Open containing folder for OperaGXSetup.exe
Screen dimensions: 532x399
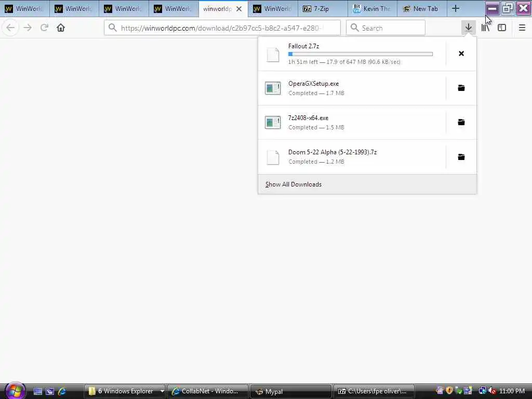[461, 88]
